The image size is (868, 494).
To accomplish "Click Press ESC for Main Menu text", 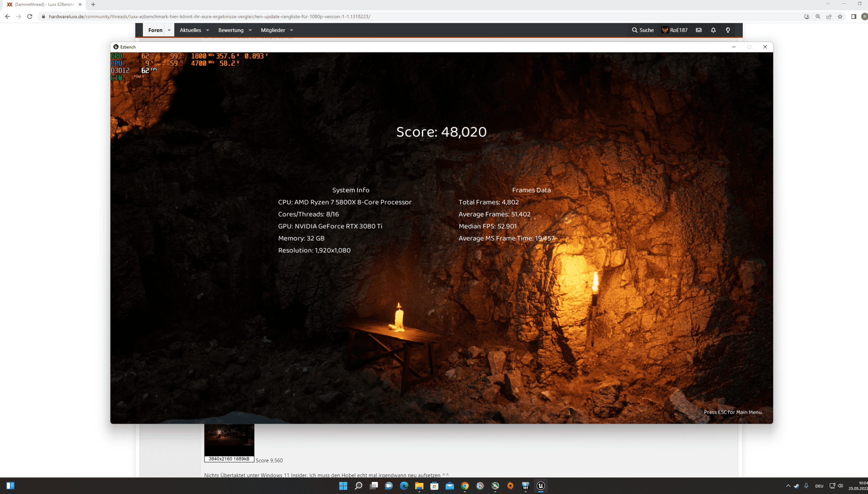I will tap(733, 412).
